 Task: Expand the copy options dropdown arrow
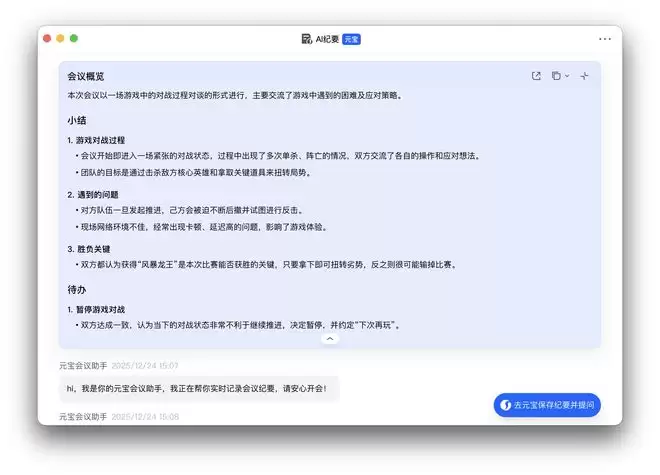(567, 76)
